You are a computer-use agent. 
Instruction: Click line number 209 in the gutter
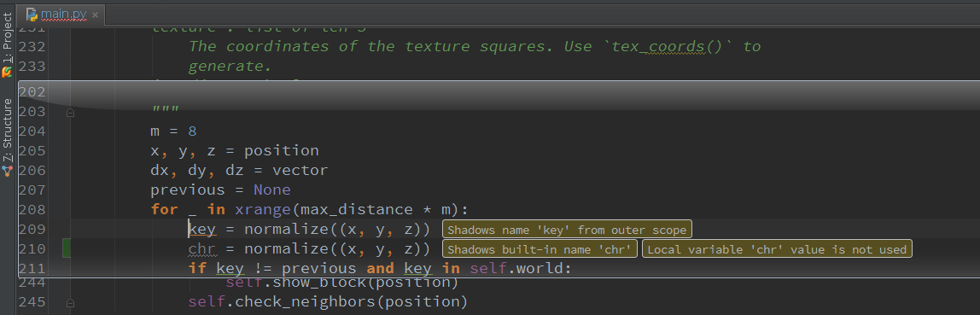tap(32, 230)
